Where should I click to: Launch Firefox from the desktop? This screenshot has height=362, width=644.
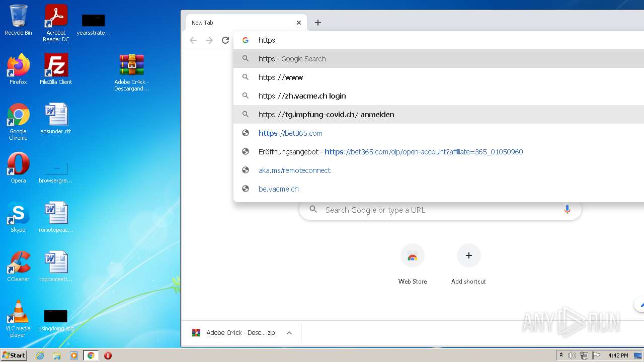18,69
